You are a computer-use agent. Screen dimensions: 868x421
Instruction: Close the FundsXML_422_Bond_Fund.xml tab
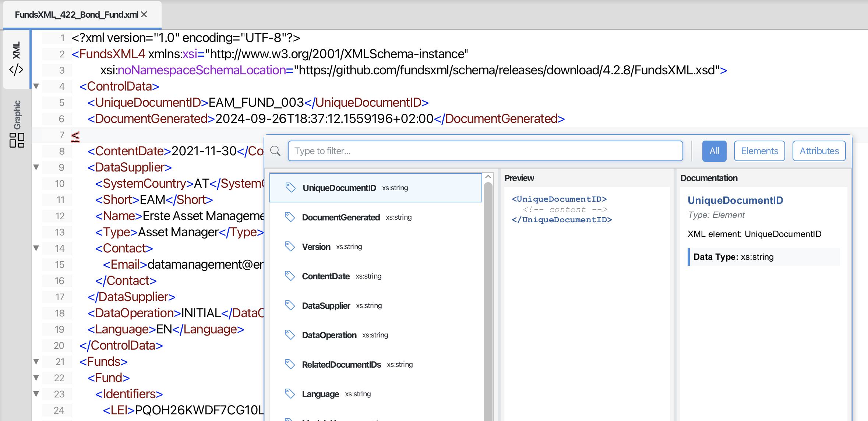(144, 14)
